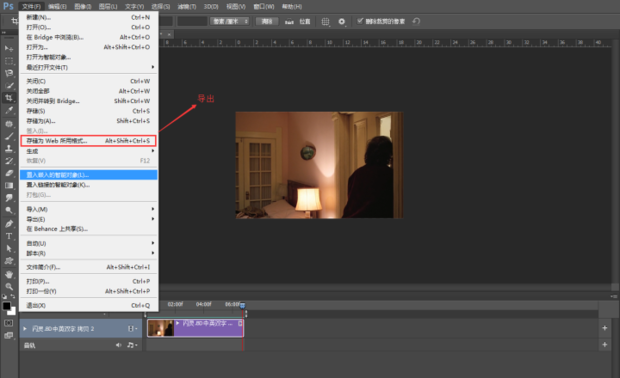
Task: Select the Dodge tool
Action: [x=9, y=210]
